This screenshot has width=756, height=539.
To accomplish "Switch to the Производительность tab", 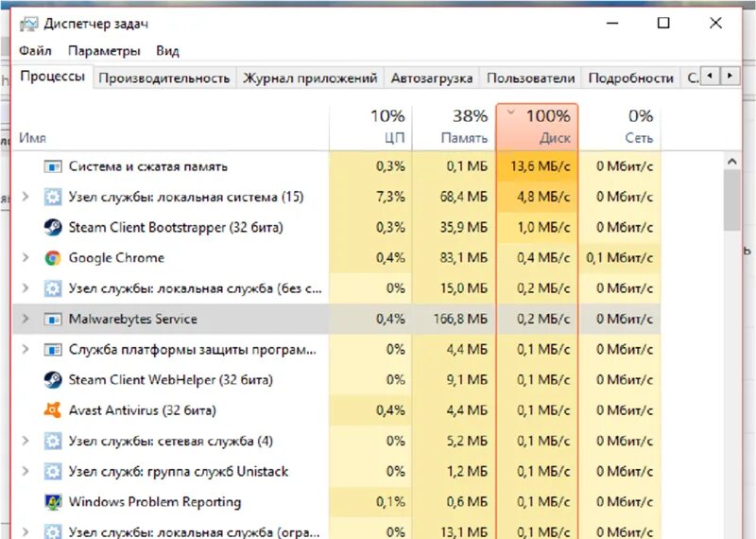I will [163, 78].
